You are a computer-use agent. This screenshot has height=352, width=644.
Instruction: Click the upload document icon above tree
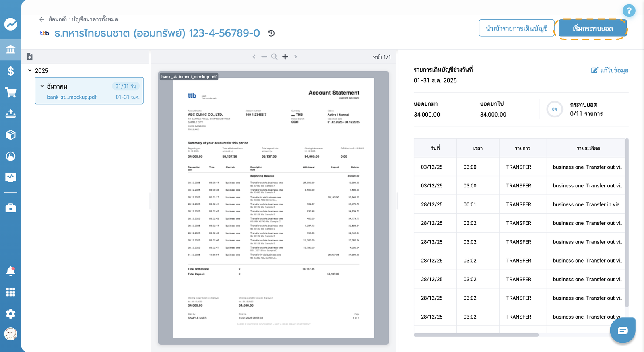click(x=30, y=57)
